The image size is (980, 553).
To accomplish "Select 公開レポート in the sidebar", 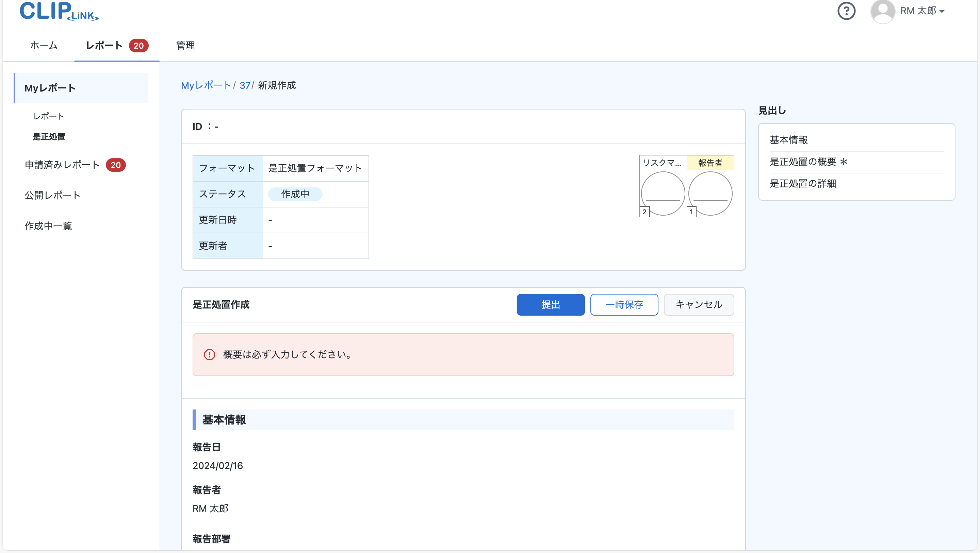I will [52, 195].
